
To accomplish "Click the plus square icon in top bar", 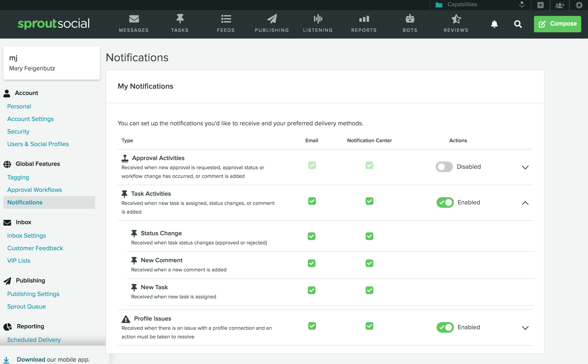I will (540, 5).
